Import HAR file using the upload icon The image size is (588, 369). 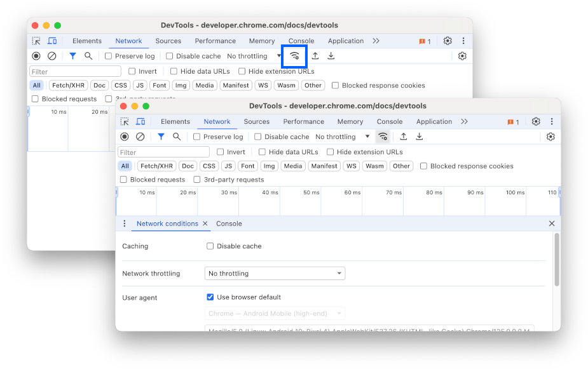point(403,137)
